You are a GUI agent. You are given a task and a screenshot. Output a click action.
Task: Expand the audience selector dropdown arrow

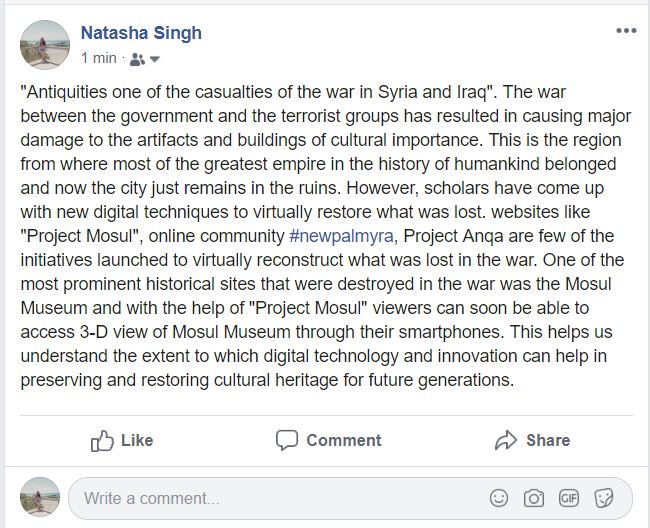pos(155,59)
